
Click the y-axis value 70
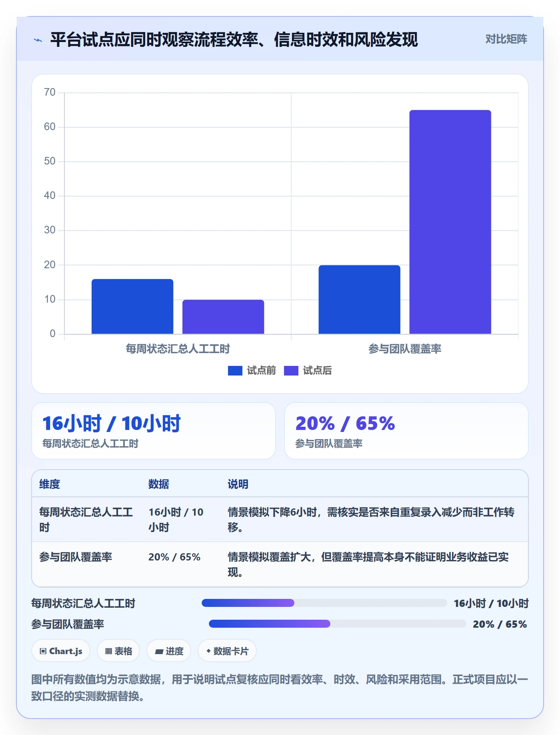pyautogui.click(x=50, y=92)
